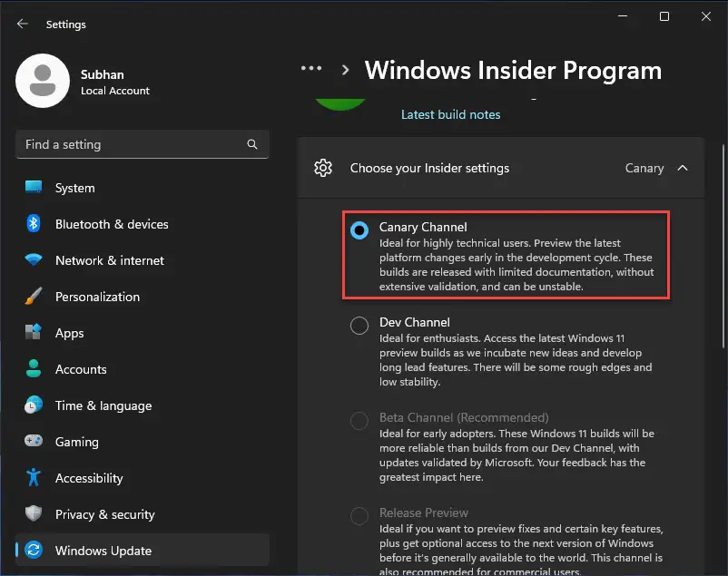Click the Personalization paintbrush icon

point(34,296)
